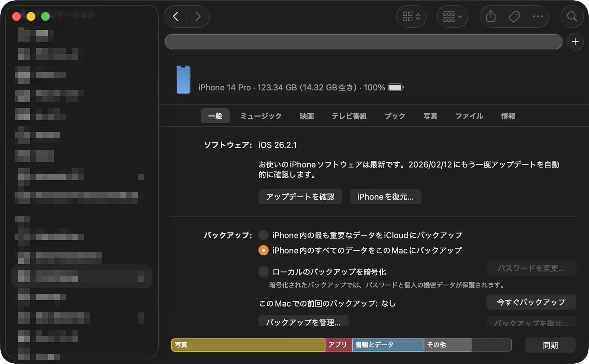Open the grouping options dropdown
589x364 pixels.
click(452, 17)
